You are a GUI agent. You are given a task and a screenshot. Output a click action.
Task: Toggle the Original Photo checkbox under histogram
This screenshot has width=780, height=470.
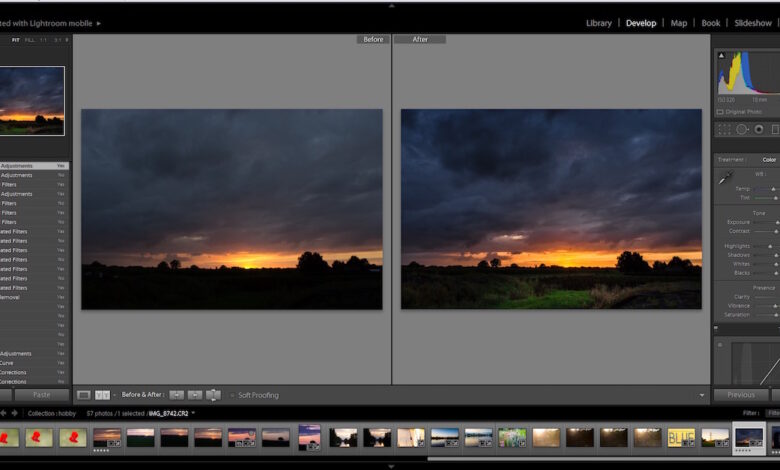721,110
